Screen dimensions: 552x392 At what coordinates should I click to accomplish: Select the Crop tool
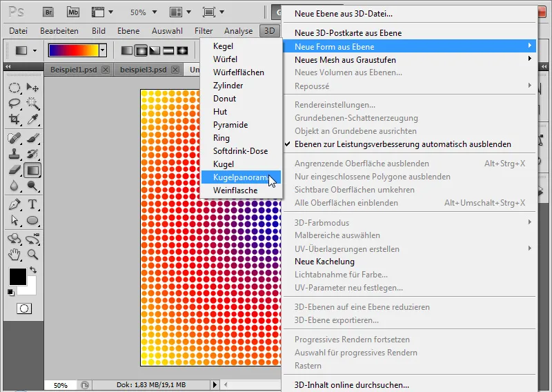[x=14, y=119]
